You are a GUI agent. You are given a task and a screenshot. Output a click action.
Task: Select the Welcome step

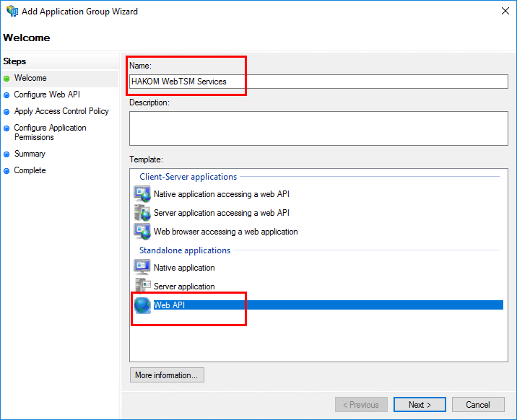[x=30, y=78]
